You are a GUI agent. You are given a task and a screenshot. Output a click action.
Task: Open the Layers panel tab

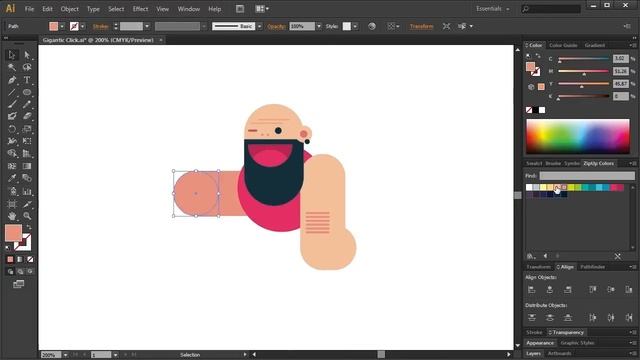coord(533,353)
